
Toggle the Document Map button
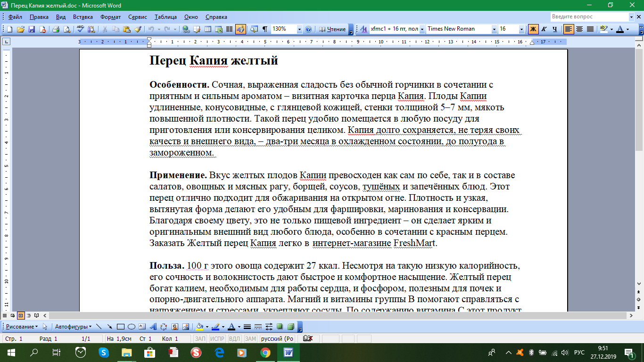pyautogui.click(x=254, y=29)
